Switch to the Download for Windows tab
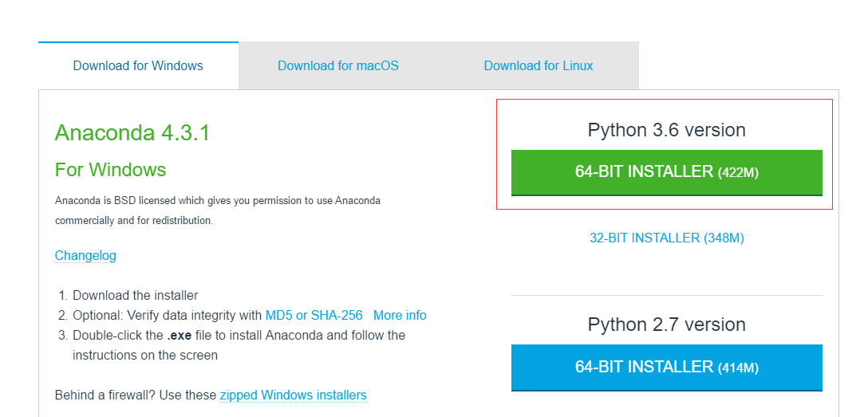Viewport: 868px width, 417px height. coord(138,65)
